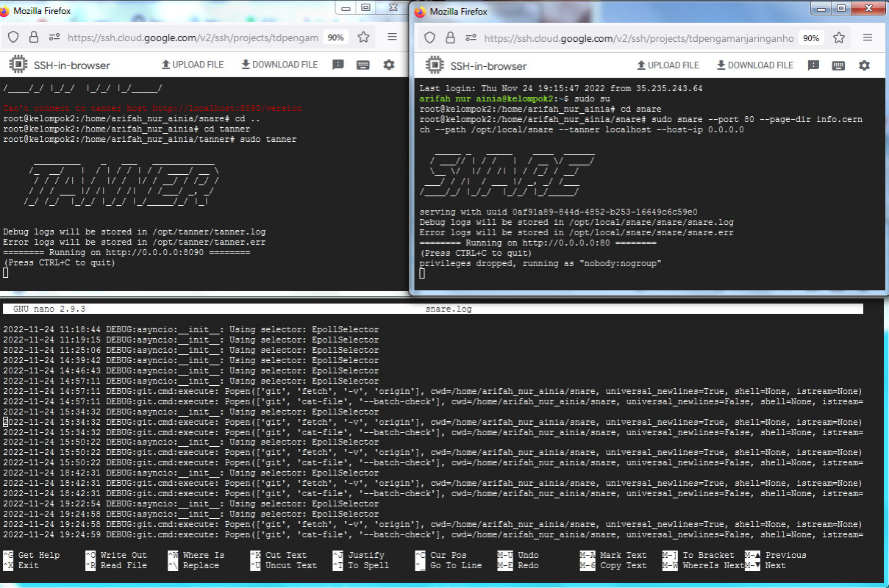Bookmark page with star in right Firefox window
The height and width of the screenshot is (588, 889).
839,38
